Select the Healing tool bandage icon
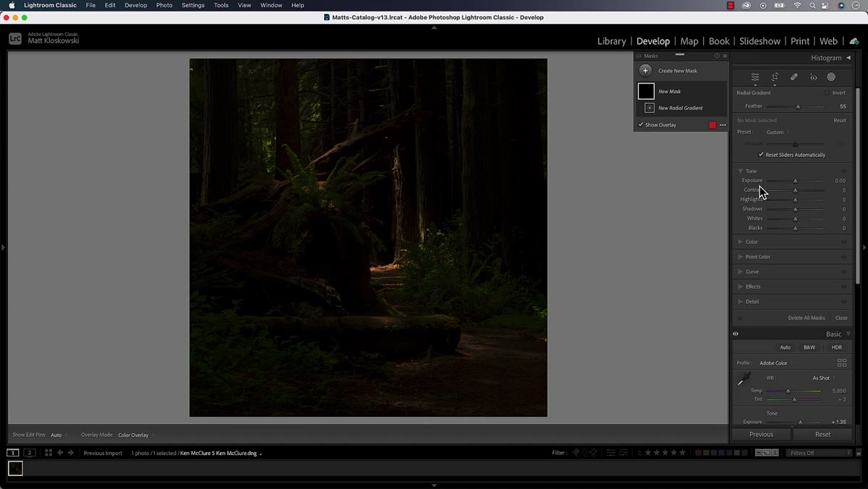 794,77
